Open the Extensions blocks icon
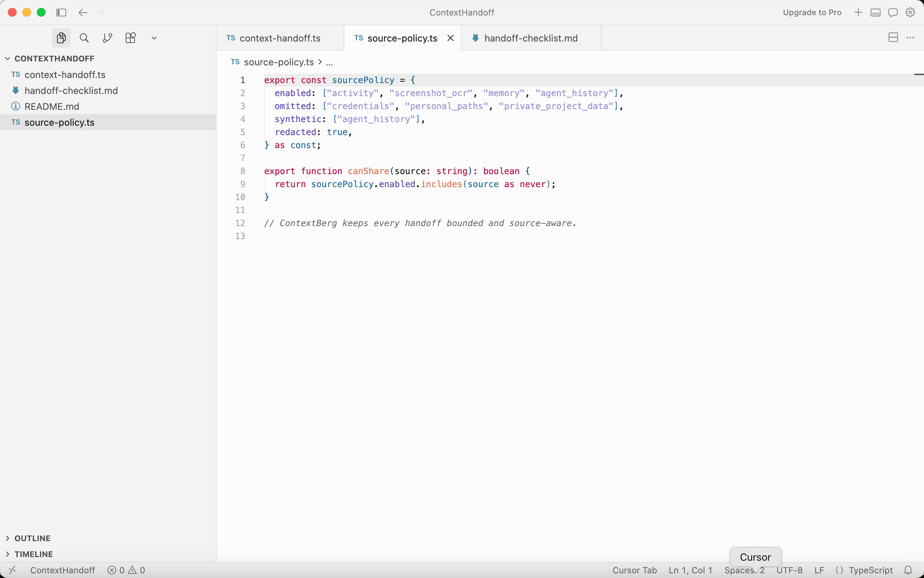The height and width of the screenshot is (578, 924). point(131,38)
